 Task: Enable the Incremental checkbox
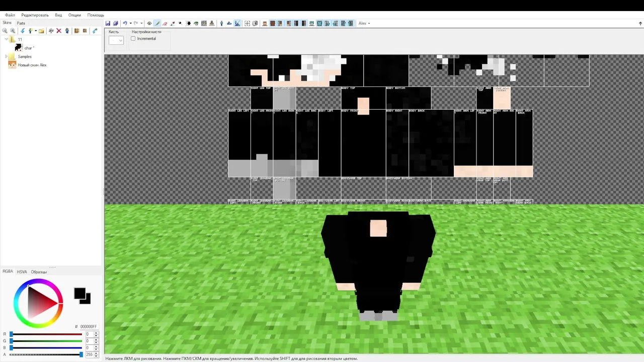pyautogui.click(x=133, y=39)
